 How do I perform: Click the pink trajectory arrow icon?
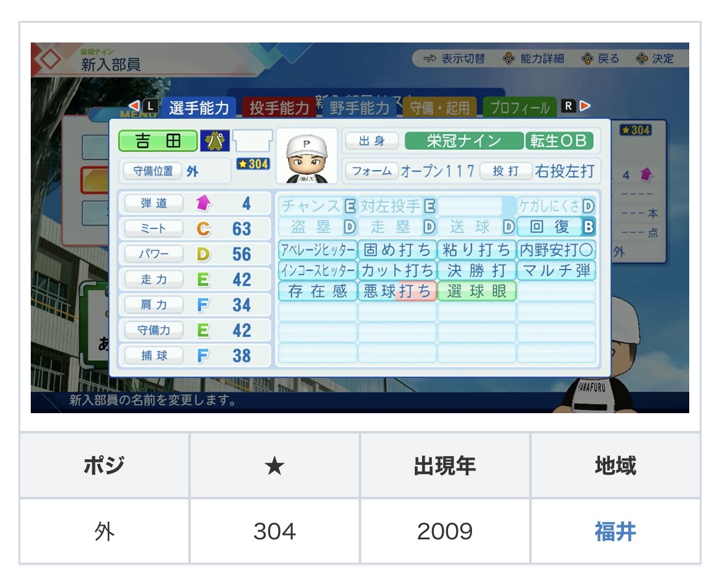click(x=204, y=203)
